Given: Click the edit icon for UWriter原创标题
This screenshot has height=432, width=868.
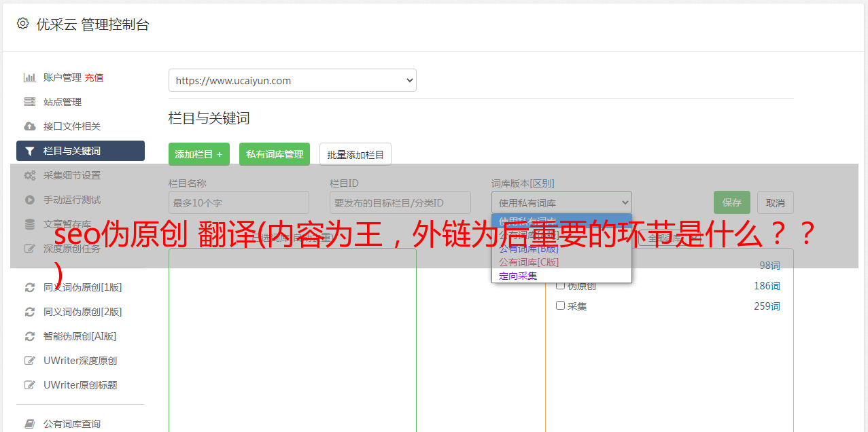Looking at the screenshot, I should [x=29, y=385].
